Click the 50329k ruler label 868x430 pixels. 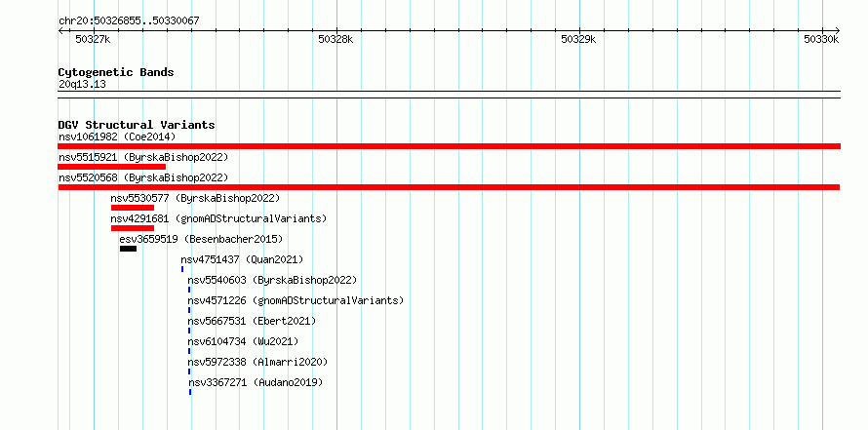(x=578, y=39)
